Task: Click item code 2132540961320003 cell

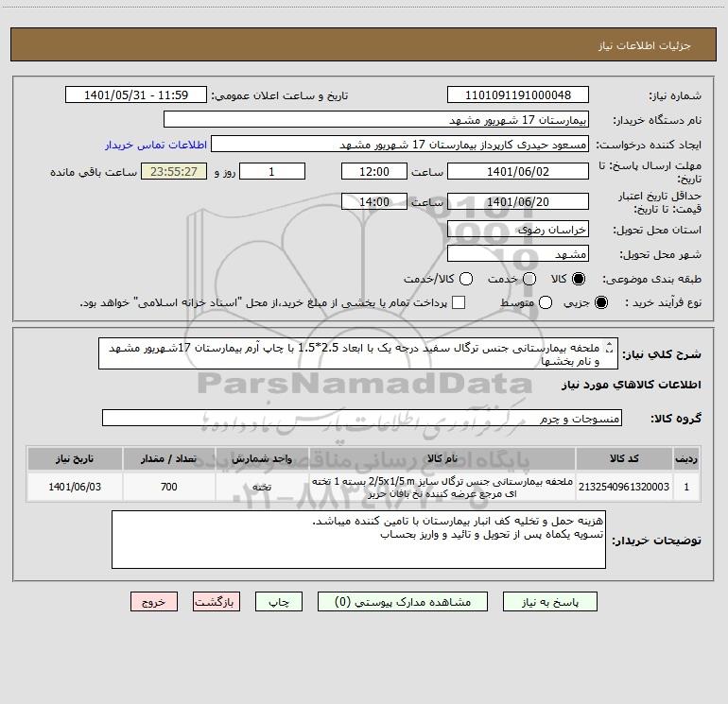Action: 624,487
